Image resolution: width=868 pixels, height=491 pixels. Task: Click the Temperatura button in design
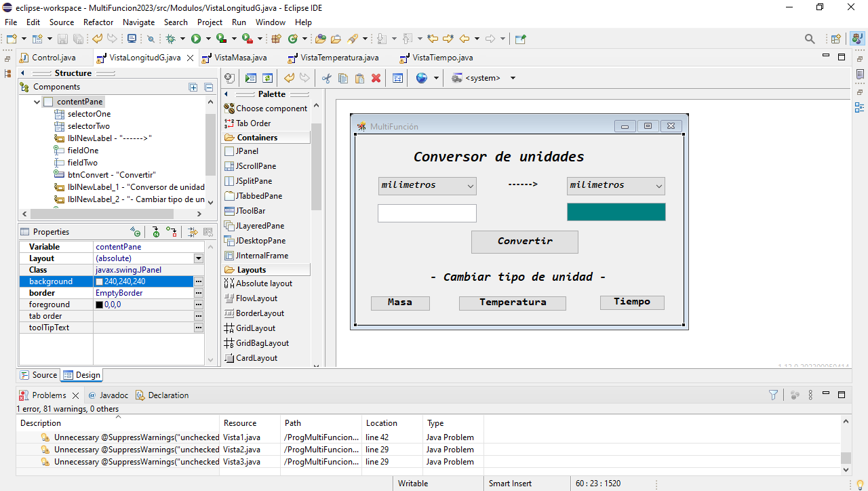tap(513, 303)
